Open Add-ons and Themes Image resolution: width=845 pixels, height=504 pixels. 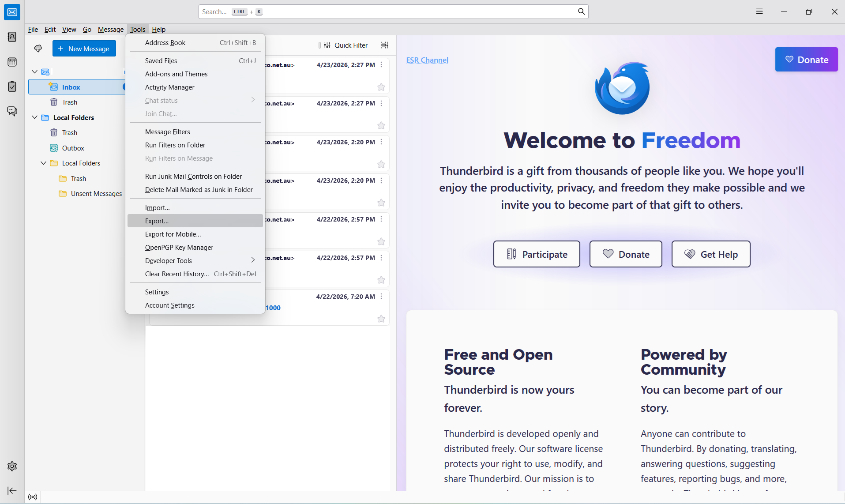tap(195, 74)
